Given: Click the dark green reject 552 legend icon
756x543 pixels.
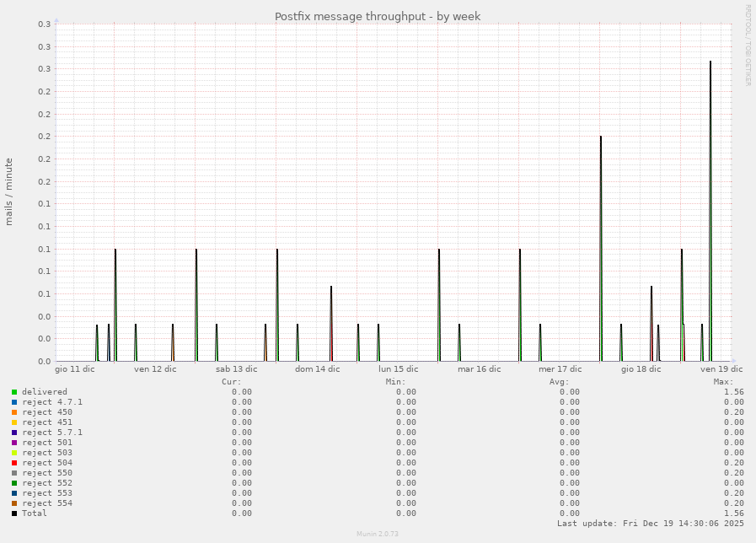Looking at the screenshot, I should coord(13,482).
